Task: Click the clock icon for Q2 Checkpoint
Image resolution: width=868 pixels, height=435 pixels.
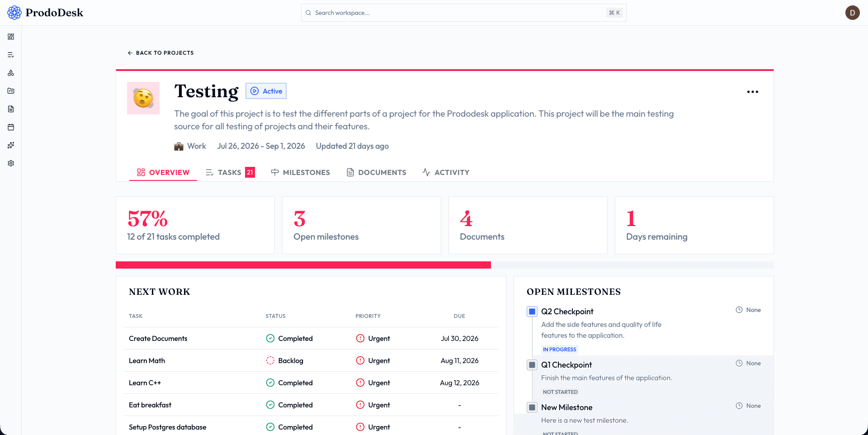Action: [x=739, y=310]
